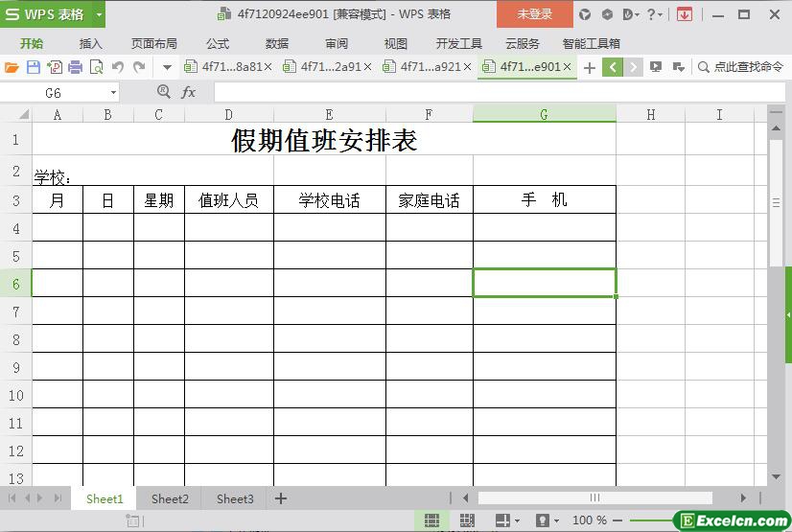Click the Name Box showing G6
792x532 pixels.
pos(53,93)
